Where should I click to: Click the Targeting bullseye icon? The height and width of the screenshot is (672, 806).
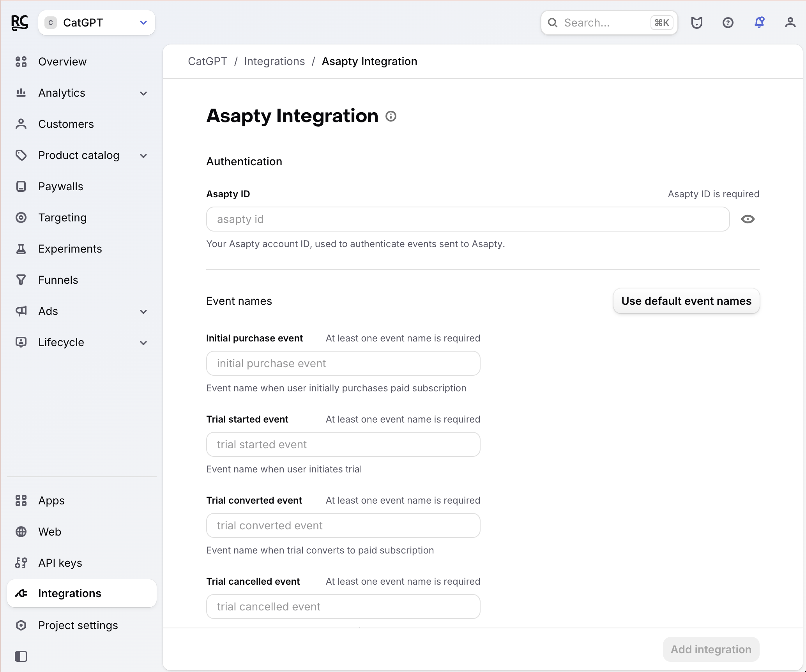(21, 218)
